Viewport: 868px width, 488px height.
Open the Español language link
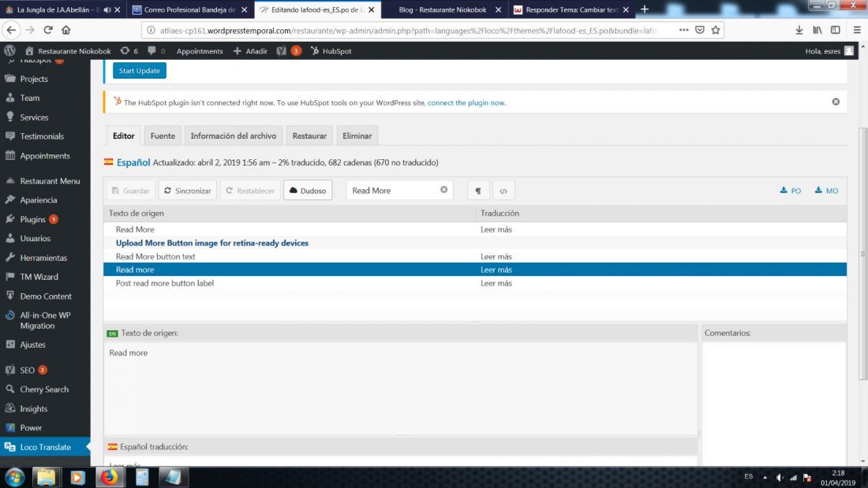click(133, 162)
